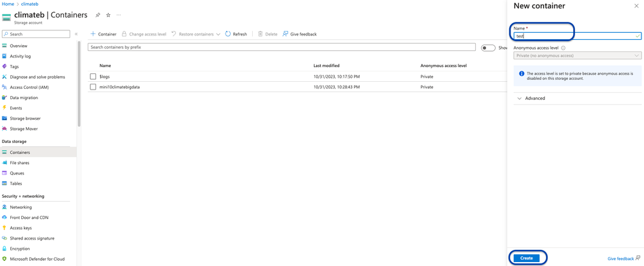Viewport: 644px width, 266px height.
Task: Click the Storage Mover icon
Action: click(5, 128)
